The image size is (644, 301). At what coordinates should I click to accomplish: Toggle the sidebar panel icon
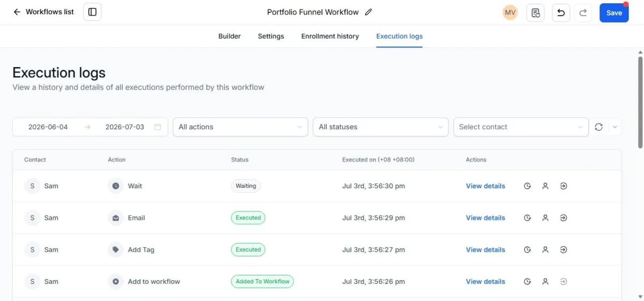(92, 12)
